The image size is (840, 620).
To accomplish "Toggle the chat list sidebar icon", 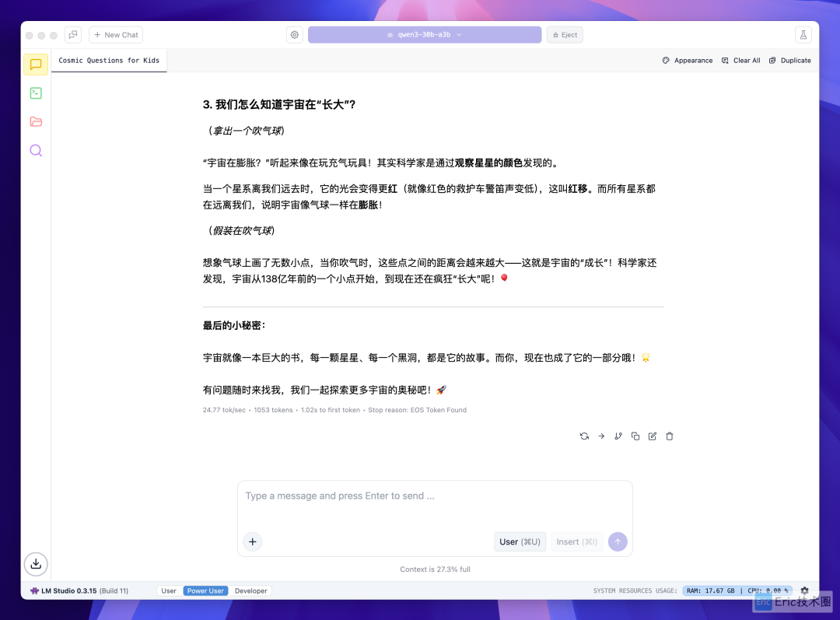I will (73, 35).
